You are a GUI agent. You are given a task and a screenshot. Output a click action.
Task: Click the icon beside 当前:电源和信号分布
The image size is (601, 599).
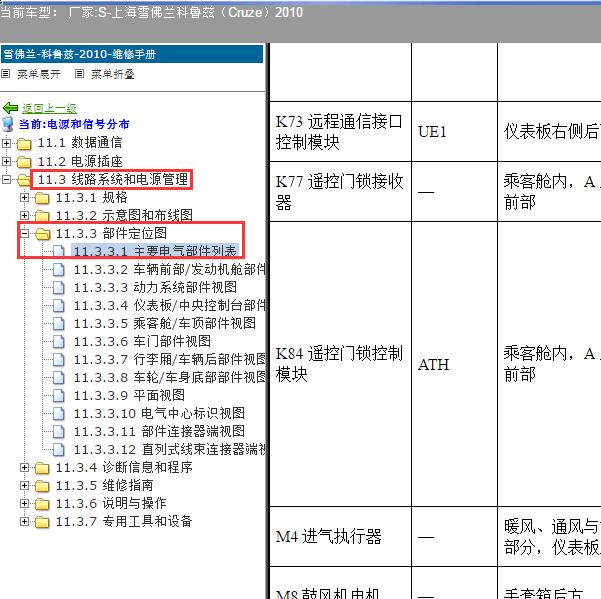coord(8,124)
